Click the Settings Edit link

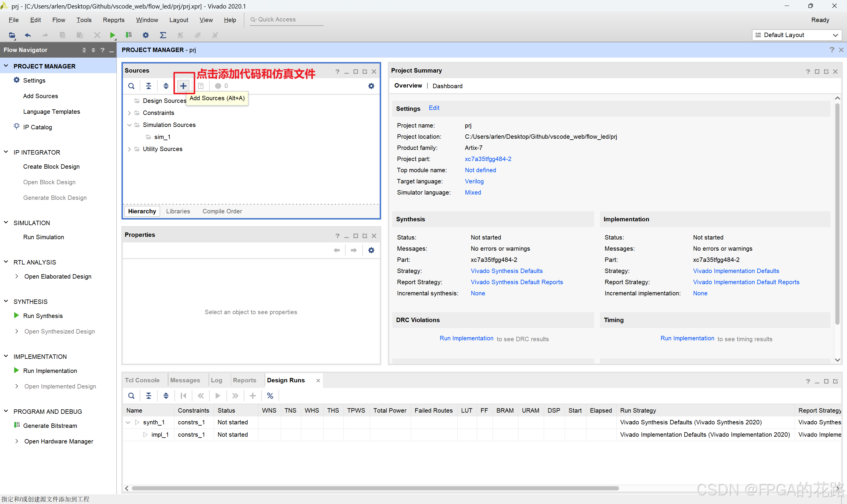pos(434,108)
